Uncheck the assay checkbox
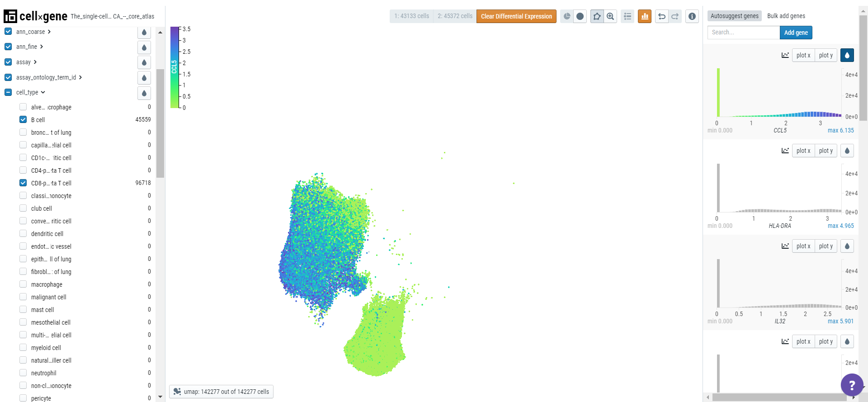 tap(8, 62)
